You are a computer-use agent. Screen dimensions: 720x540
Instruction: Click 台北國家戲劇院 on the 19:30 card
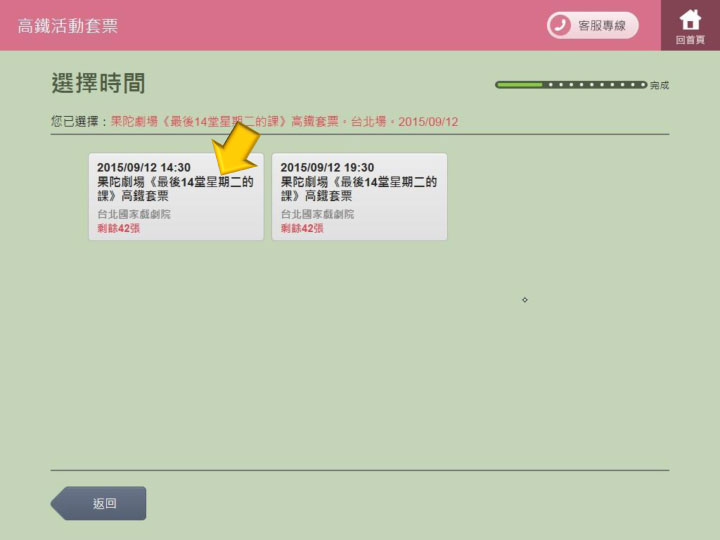[x=317, y=215]
